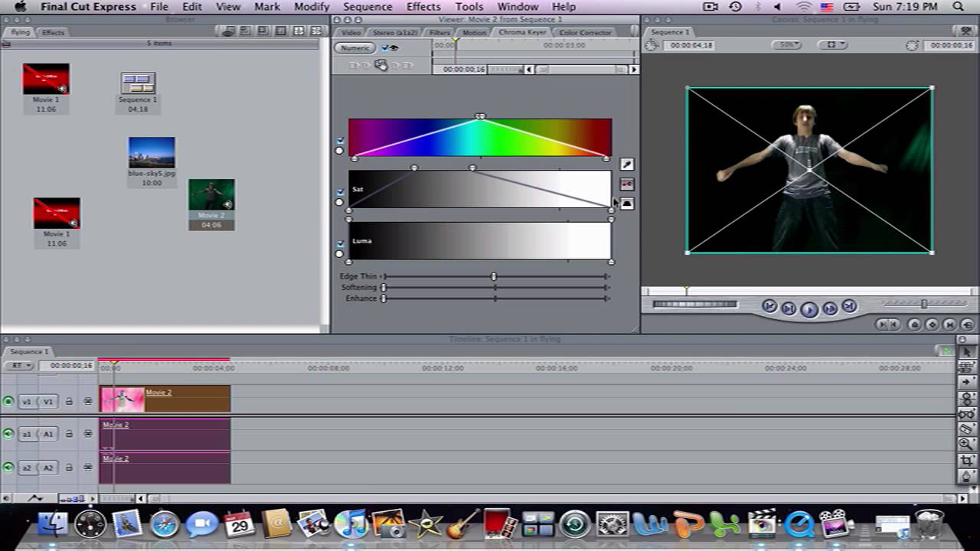Viewport: 980px width, 551px height.
Task: Click Play Around Current Frame in Canvas
Action: (x=830, y=308)
